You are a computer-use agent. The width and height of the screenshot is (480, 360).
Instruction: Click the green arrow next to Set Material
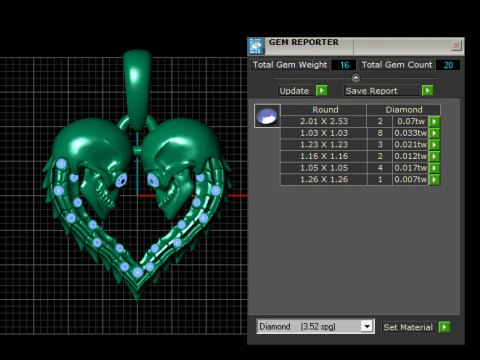[444, 327]
